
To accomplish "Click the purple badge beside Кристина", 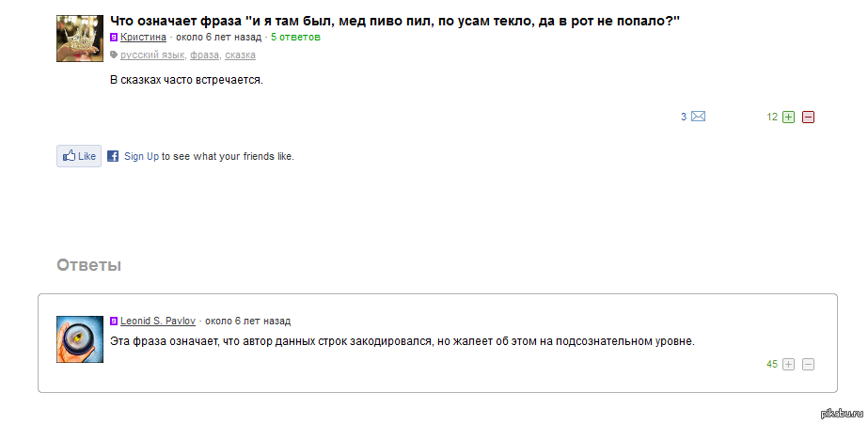I will 114,38.
